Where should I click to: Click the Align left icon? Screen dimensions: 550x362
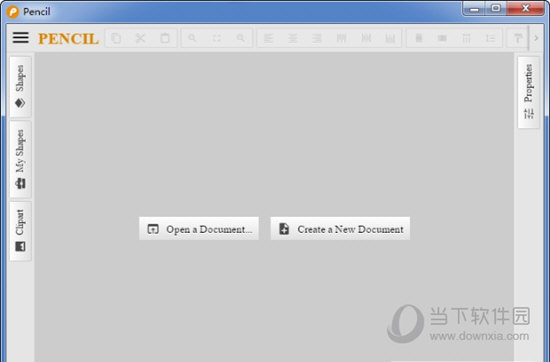[268, 38]
